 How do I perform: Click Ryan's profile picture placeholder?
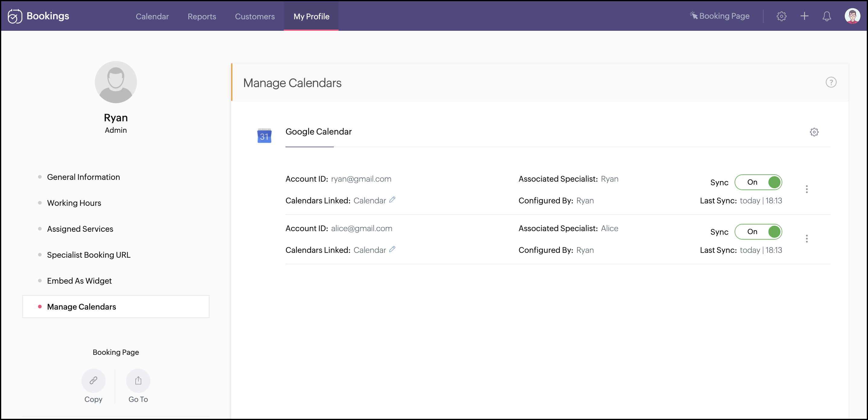pyautogui.click(x=116, y=82)
